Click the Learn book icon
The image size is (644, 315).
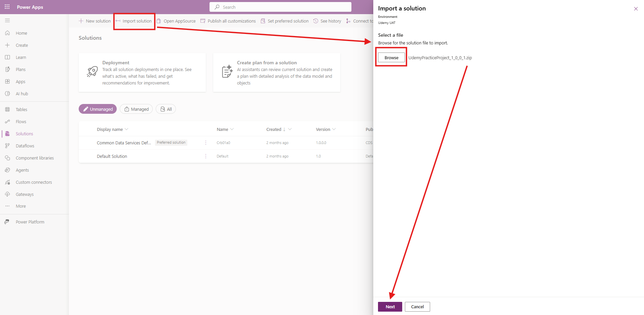tap(7, 57)
